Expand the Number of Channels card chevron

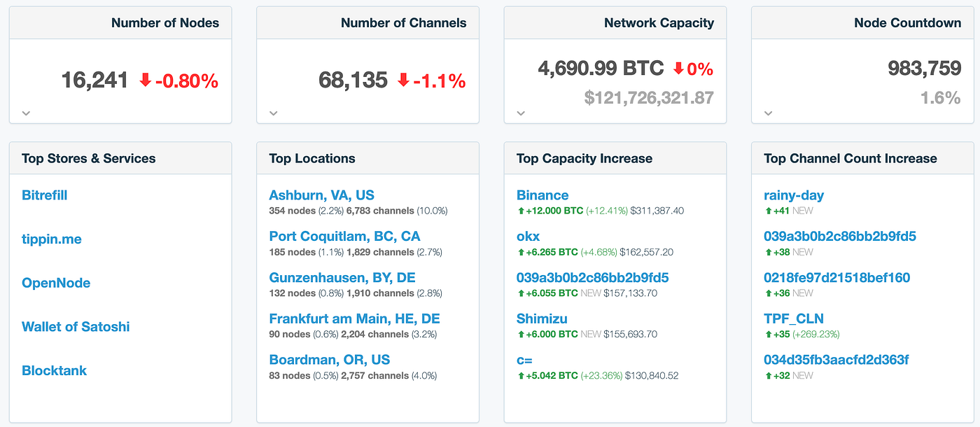click(274, 113)
